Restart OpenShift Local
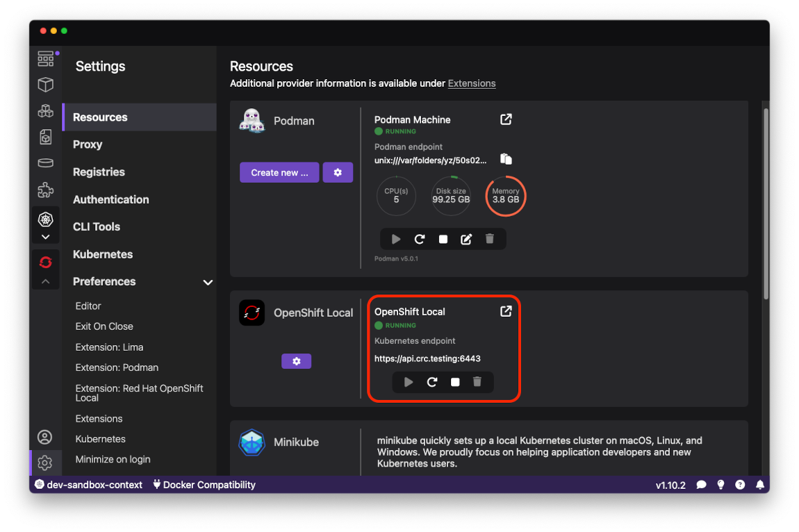 pos(431,382)
